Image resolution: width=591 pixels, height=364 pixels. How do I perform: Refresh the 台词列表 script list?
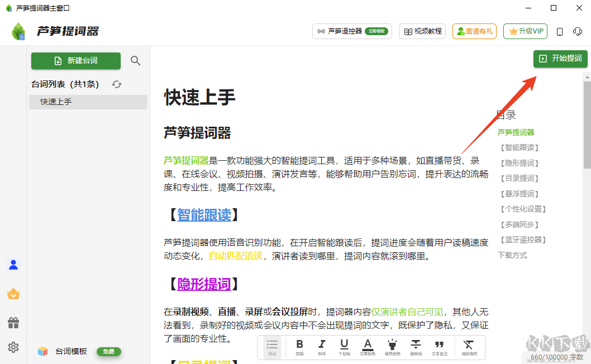point(117,84)
